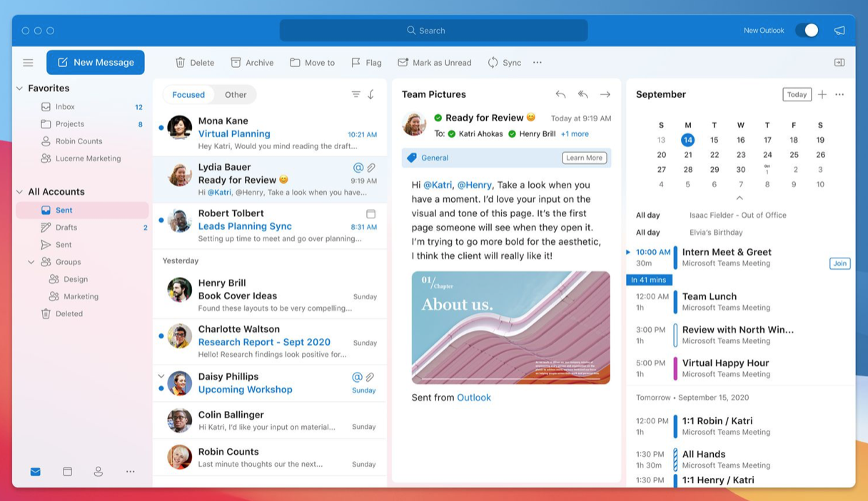
Task: Flag the selected email
Action: pos(365,63)
